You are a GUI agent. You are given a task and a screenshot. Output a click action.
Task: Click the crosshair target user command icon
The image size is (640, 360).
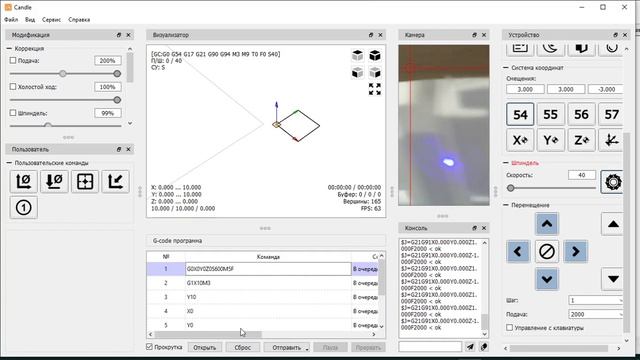pos(85,181)
